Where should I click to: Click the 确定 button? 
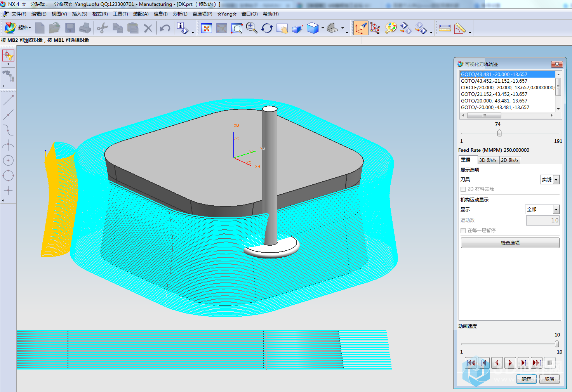click(526, 379)
